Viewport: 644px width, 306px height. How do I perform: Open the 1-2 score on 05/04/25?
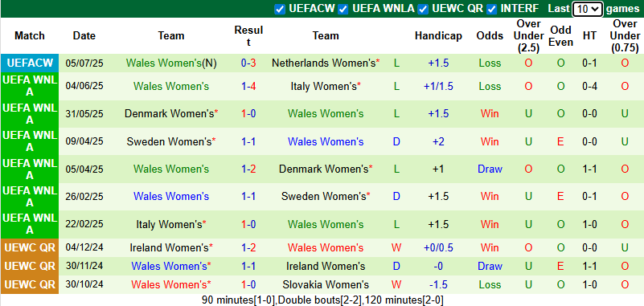(x=248, y=169)
